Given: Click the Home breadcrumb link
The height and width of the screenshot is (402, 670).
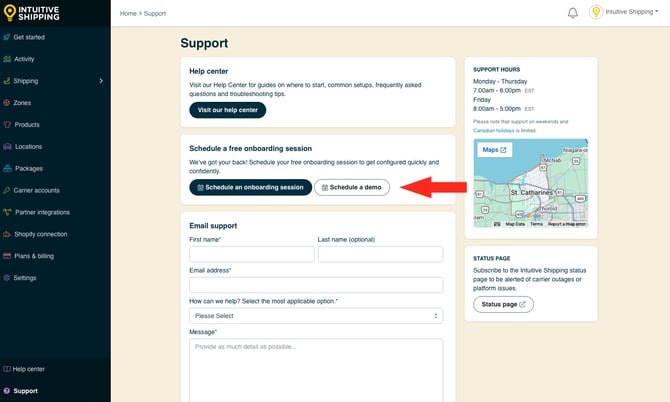Looking at the screenshot, I should click(128, 13).
